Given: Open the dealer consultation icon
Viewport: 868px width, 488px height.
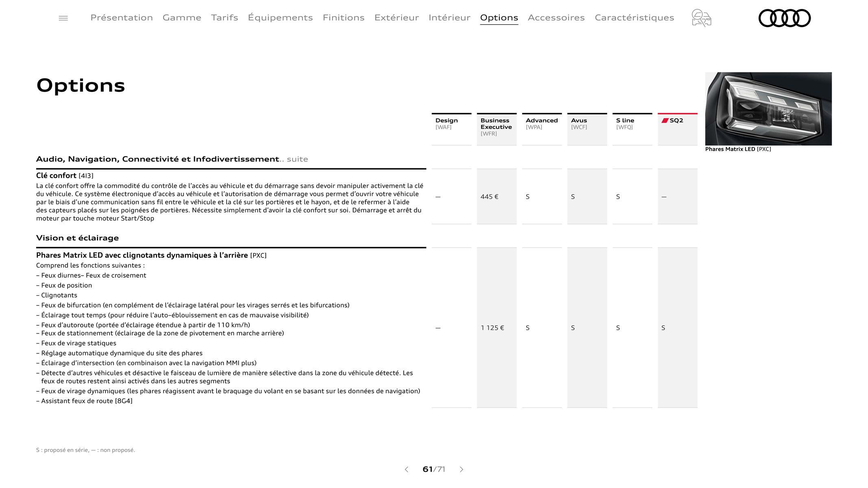Looking at the screenshot, I should pyautogui.click(x=701, y=18).
